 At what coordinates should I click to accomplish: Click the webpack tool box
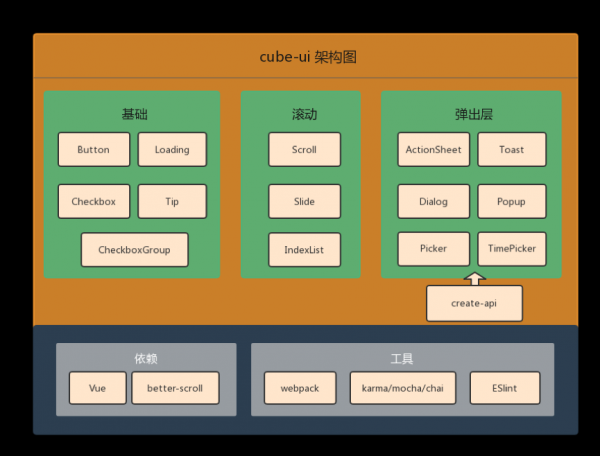click(x=300, y=388)
